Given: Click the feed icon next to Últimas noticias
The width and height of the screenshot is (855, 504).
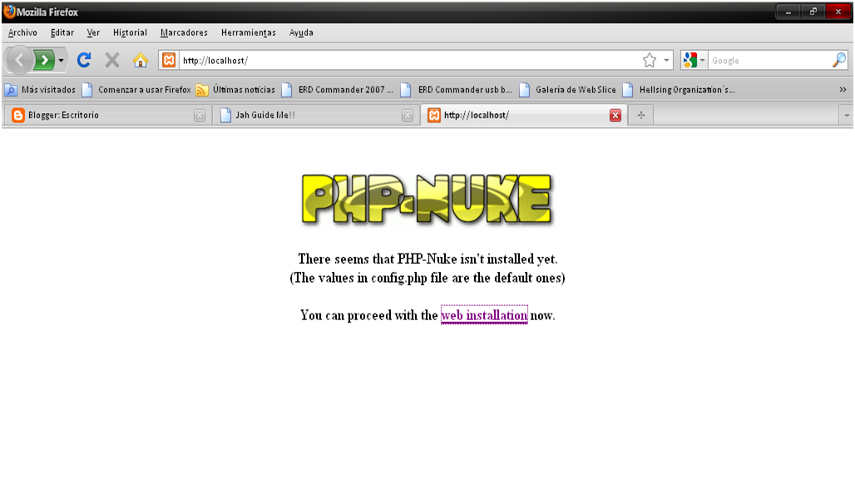Looking at the screenshot, I should [202, 89].
